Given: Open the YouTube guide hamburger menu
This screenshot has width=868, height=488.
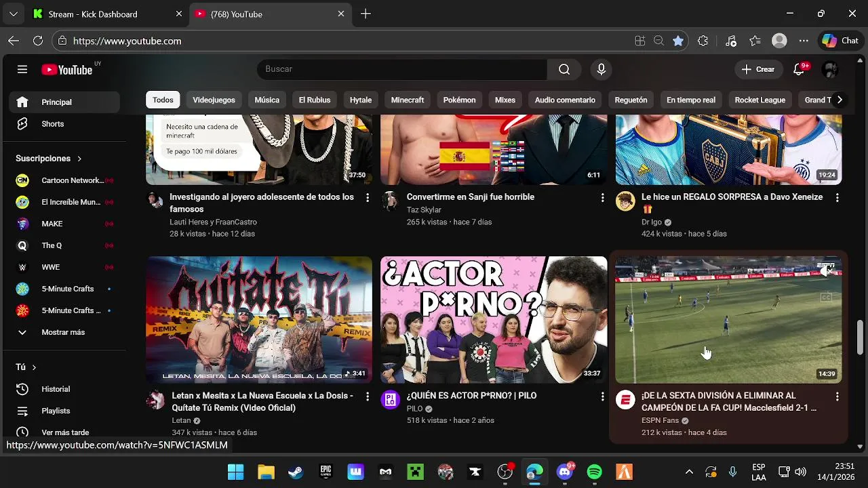Looking at the screenshot, I should pyautogui.click(x=22, y=69).
